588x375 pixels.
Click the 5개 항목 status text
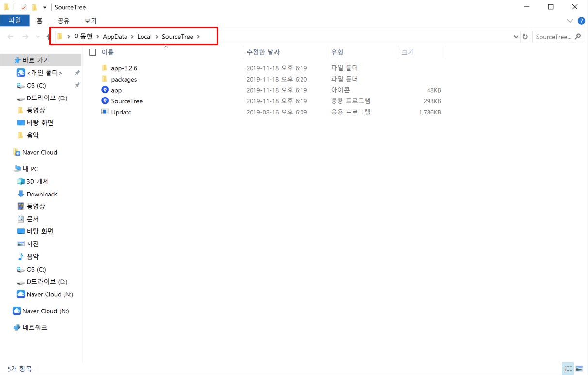coord(19,369)
